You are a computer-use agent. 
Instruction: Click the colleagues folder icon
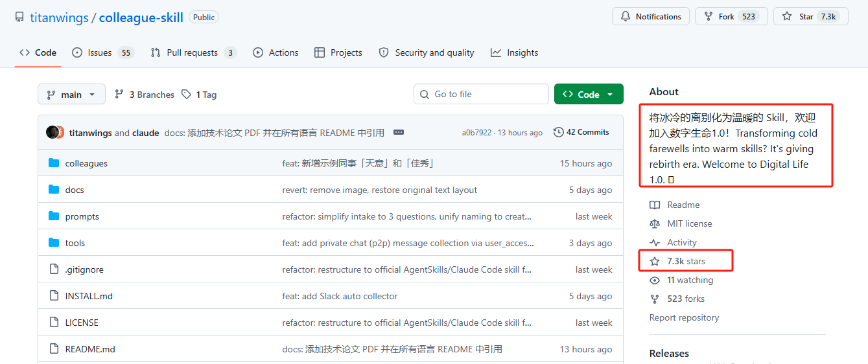54,163
